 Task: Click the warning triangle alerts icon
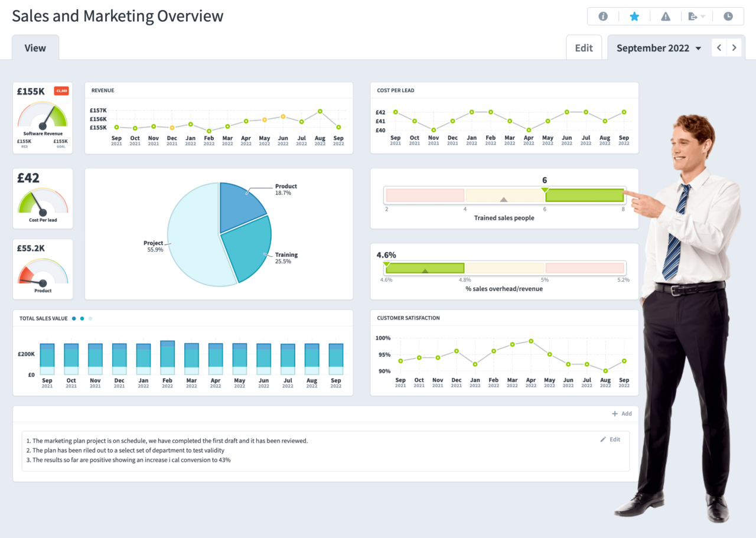point(665,16)
